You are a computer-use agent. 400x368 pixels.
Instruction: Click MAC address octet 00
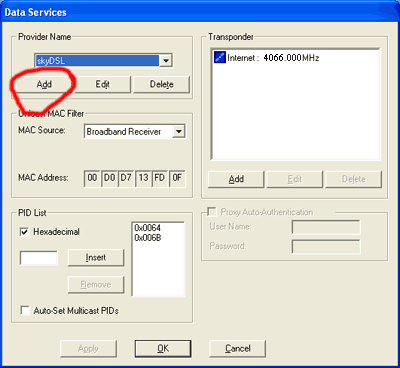tap(92, 178)
